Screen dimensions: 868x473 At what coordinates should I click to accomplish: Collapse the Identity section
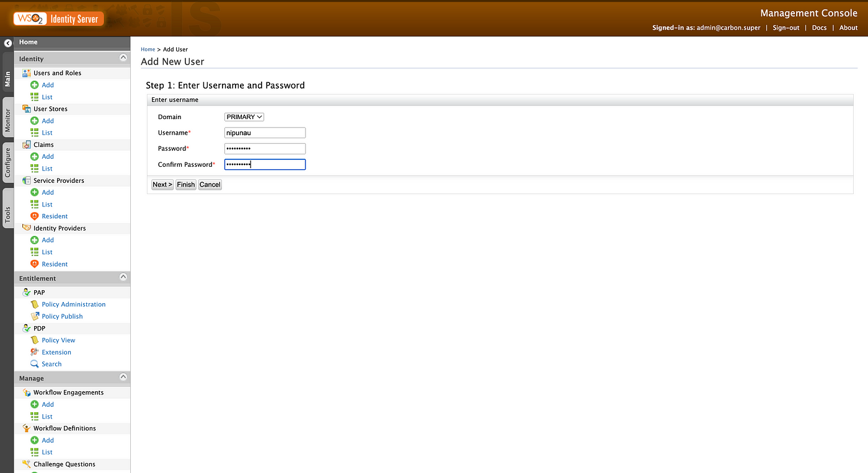[x=123, y=58]
